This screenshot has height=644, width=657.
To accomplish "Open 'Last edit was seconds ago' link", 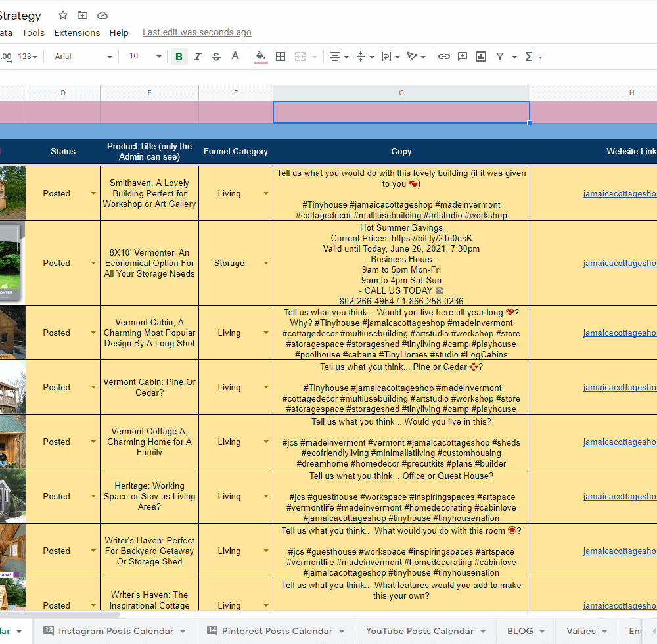I will pos(196,33).
